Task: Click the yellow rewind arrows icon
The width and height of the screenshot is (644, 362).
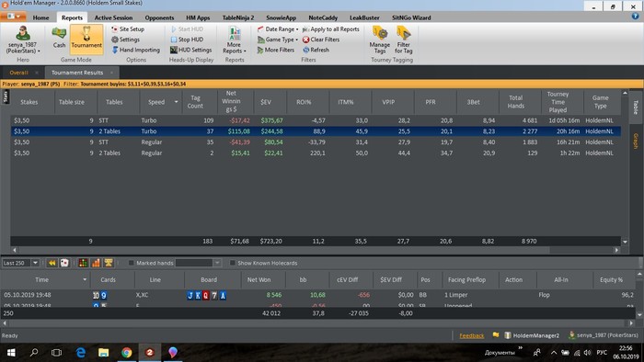Action: point(52,263)
